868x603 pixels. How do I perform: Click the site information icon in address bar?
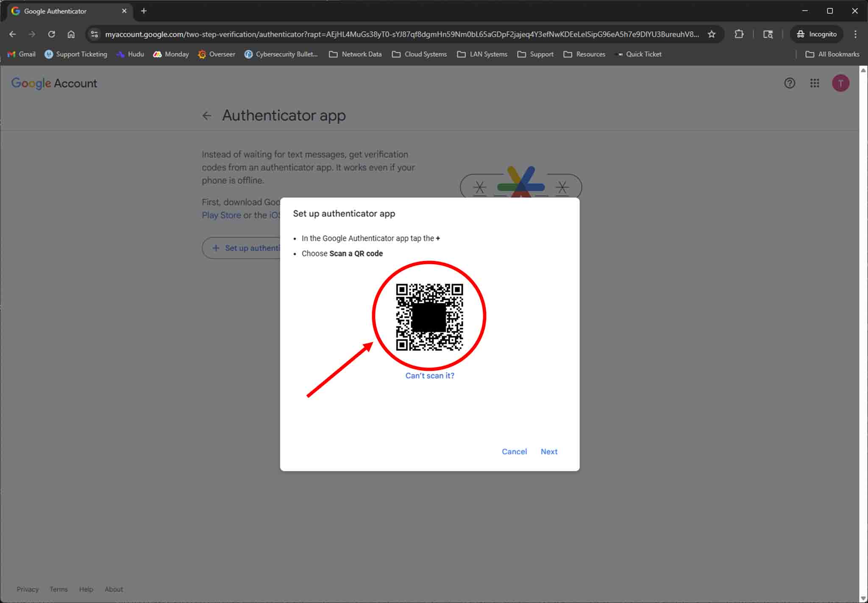(95, 34)
